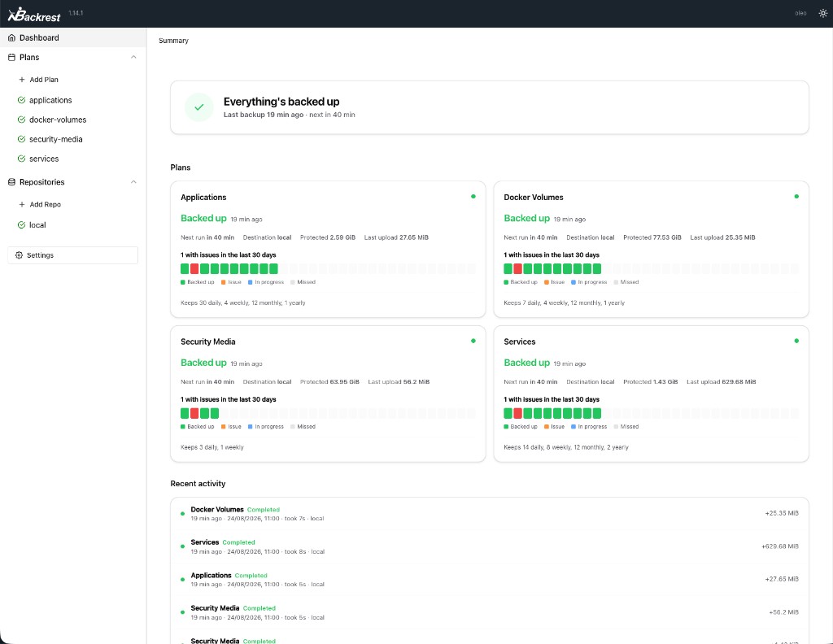Click the status check icon beside security-media
Image resolution: width=833 pixels, height=644 pixels.
click(21, 139)
